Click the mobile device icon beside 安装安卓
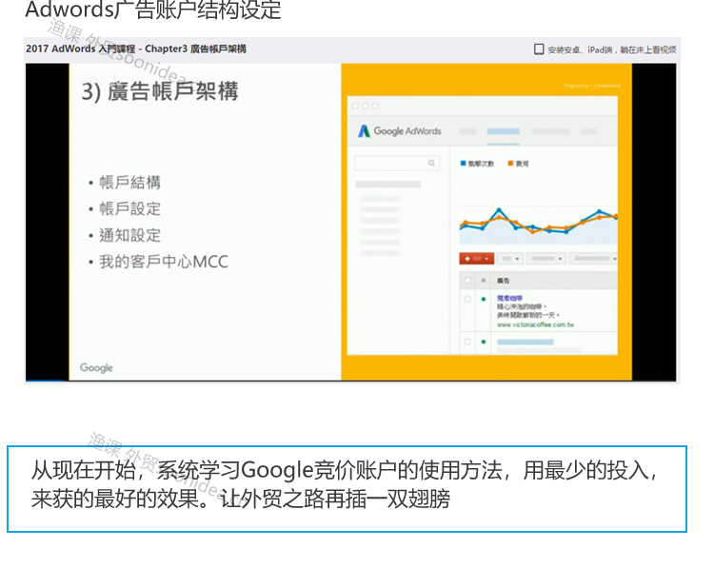The width and height of the screenshot is (714, 588). 539,49
